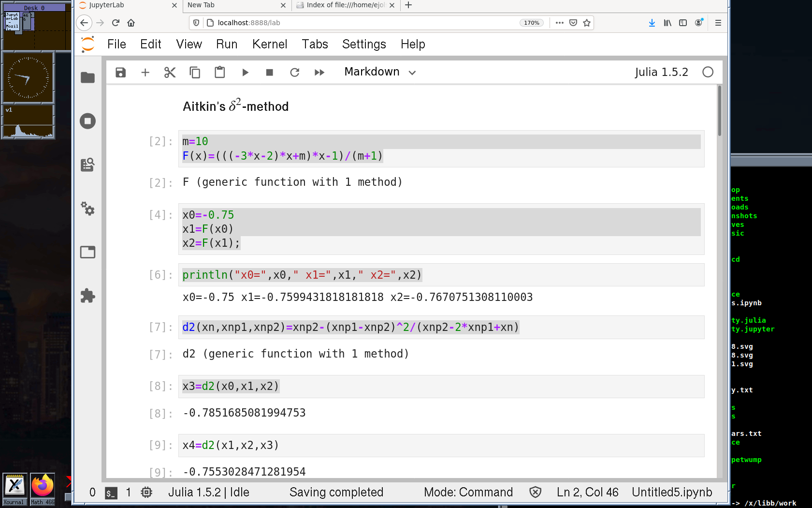
Task: Open the Settings menu
Action: pos(364,45)
